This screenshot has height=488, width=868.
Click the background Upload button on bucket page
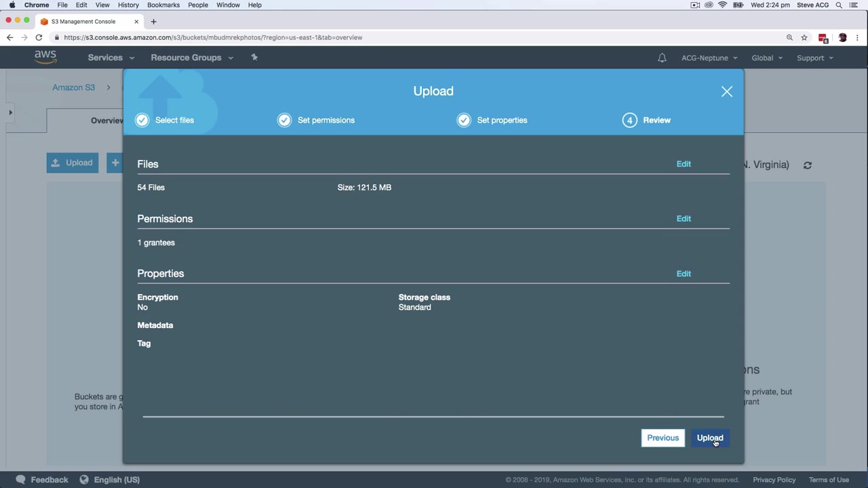73,163
